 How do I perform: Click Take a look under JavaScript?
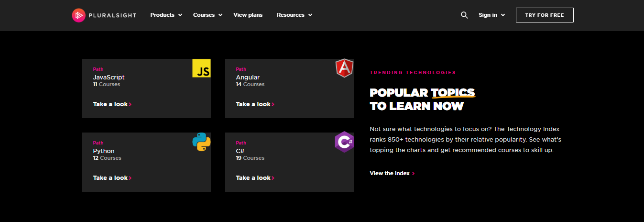[x=110, y=104]
